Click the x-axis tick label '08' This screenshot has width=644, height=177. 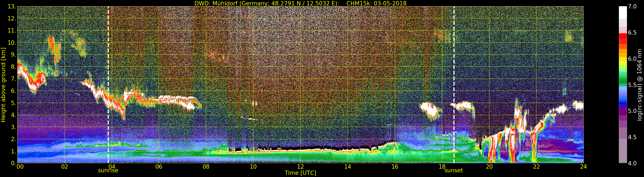206,167
